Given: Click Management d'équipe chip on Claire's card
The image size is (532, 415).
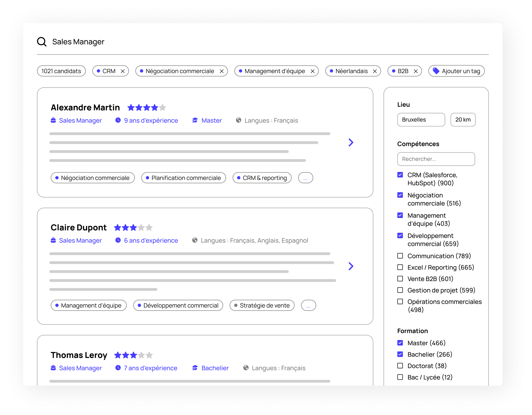Looking at the screenshot, I should coord(89,305).
